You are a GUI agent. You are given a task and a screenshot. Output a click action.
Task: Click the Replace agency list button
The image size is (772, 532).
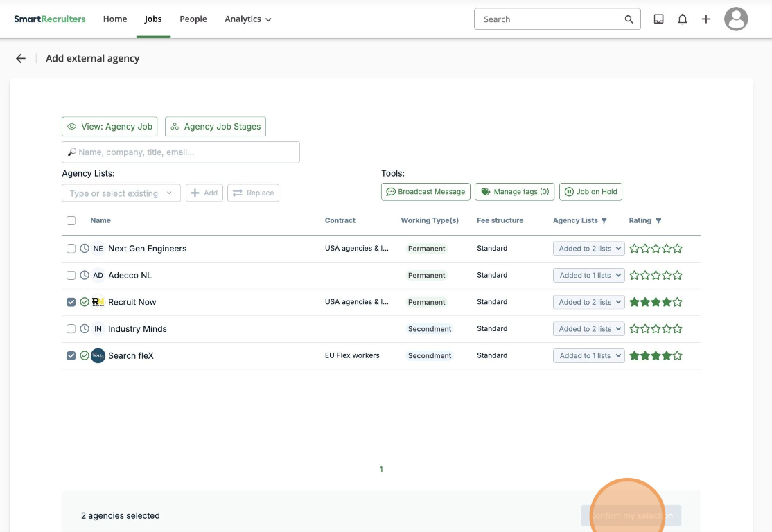[253, 193]
